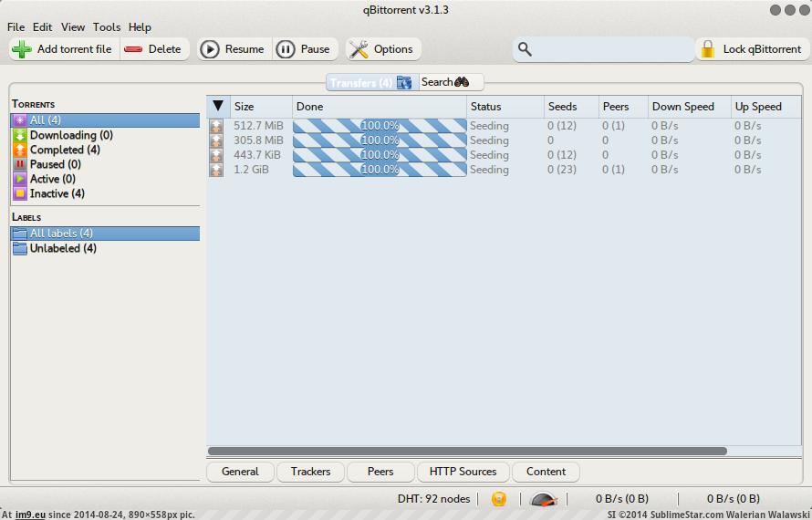
Task: Click seeding icon of 443.7 KiB torrent
Action: point(216,155)
